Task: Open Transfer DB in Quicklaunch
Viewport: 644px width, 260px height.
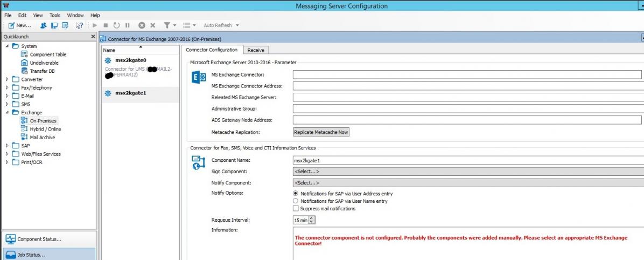Action: pyautogui.click(x=42, y=71)
